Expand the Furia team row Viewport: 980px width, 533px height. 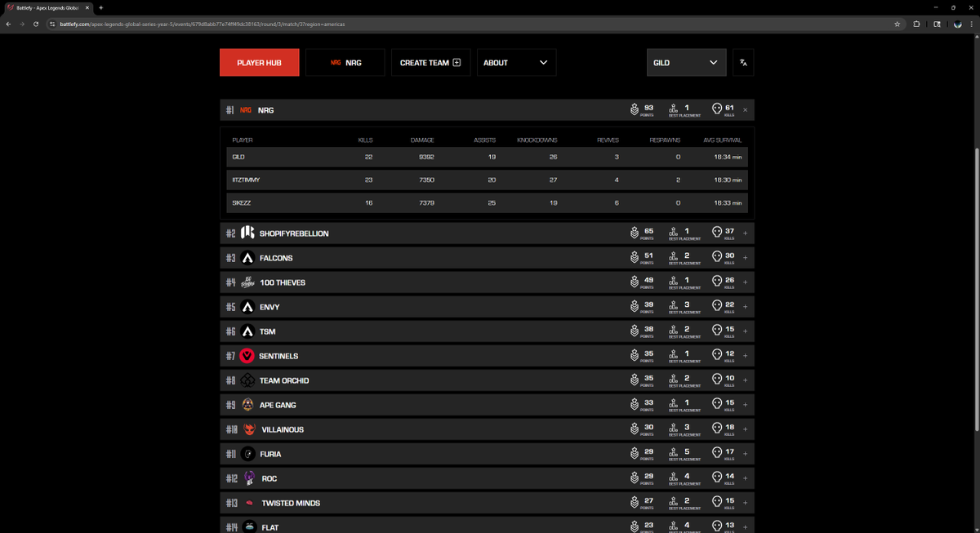click(745, 455)
